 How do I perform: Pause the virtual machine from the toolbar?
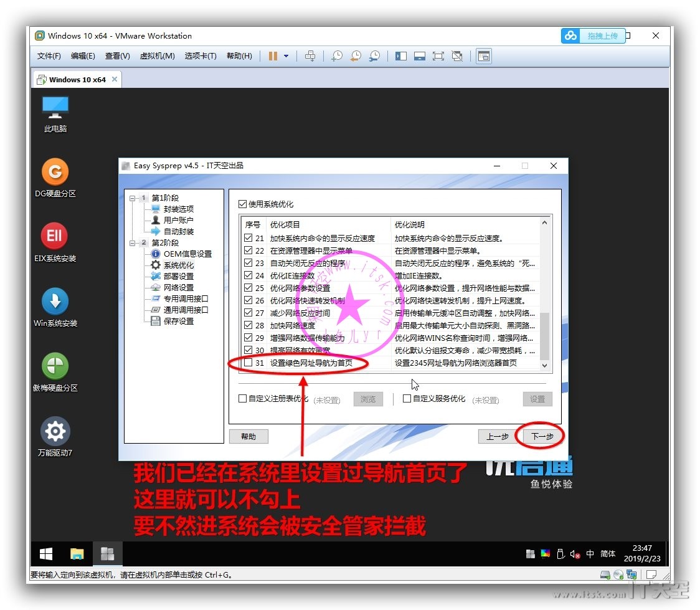[x=273, y=56]
